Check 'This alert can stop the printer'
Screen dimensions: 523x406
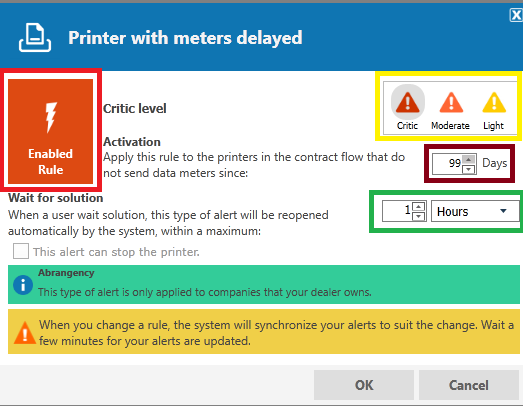click(x=21, y=251)
